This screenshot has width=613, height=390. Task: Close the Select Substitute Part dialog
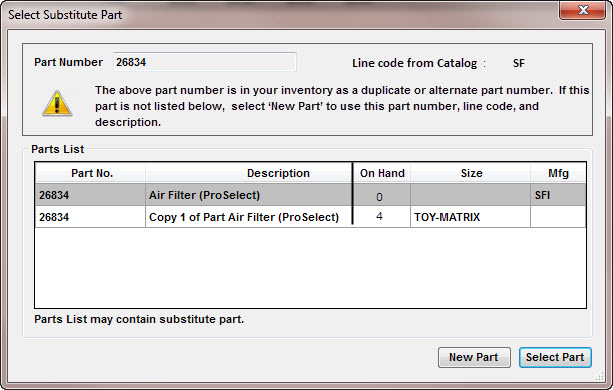583,10
